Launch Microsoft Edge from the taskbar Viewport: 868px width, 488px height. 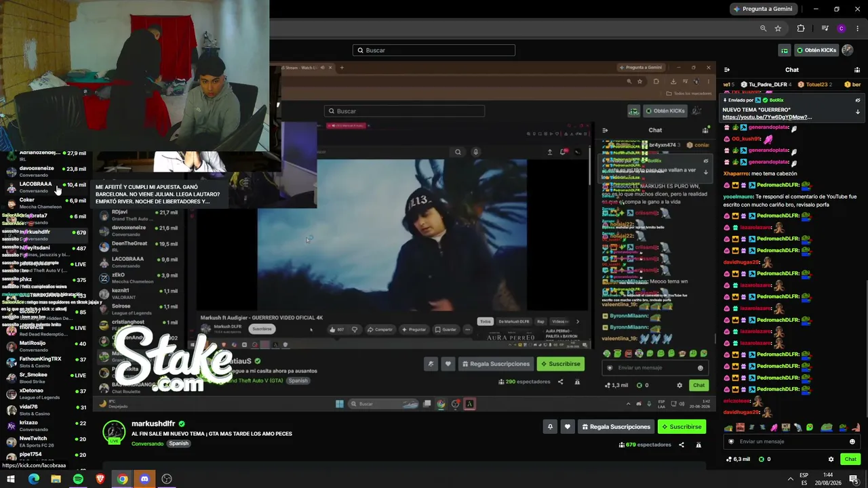click(33, 479)
